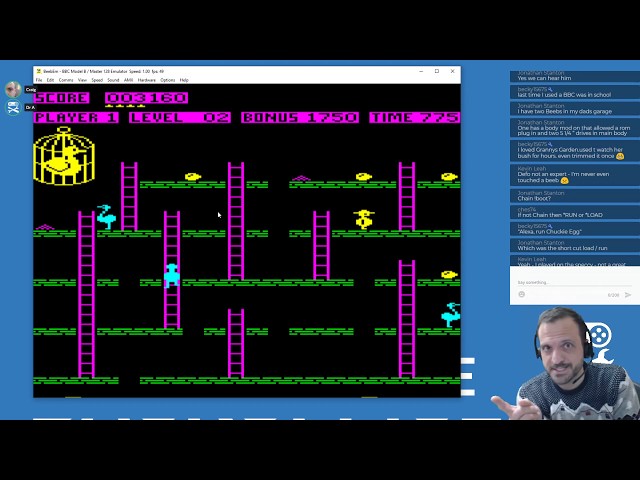Open the Comms menu
The image size is (640, 480).
66,80
